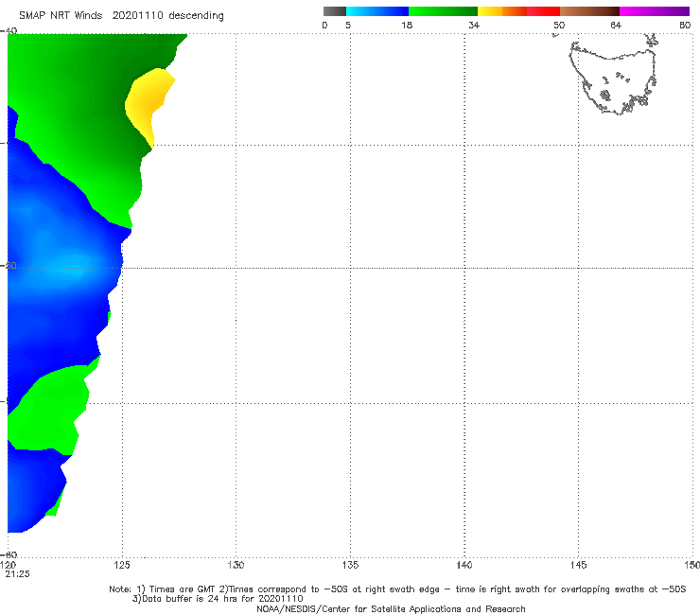Click the bright green patch near the swath bottom
Screen dimensions: 700x615
pos(47,409)
